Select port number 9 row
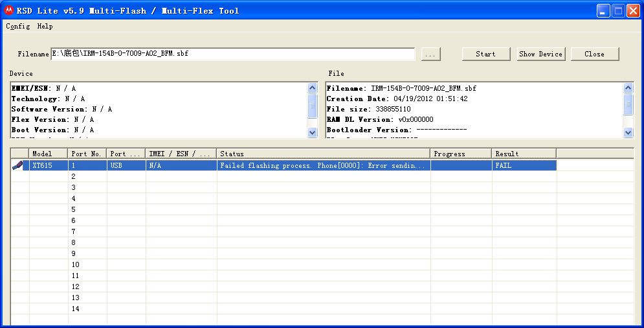This screenshot has width=644, height=328. coord(322,253)
